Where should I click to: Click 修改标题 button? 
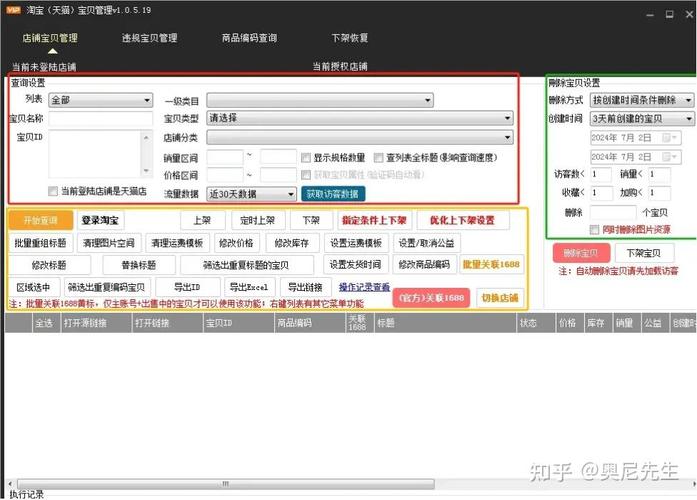coord(49,265)
